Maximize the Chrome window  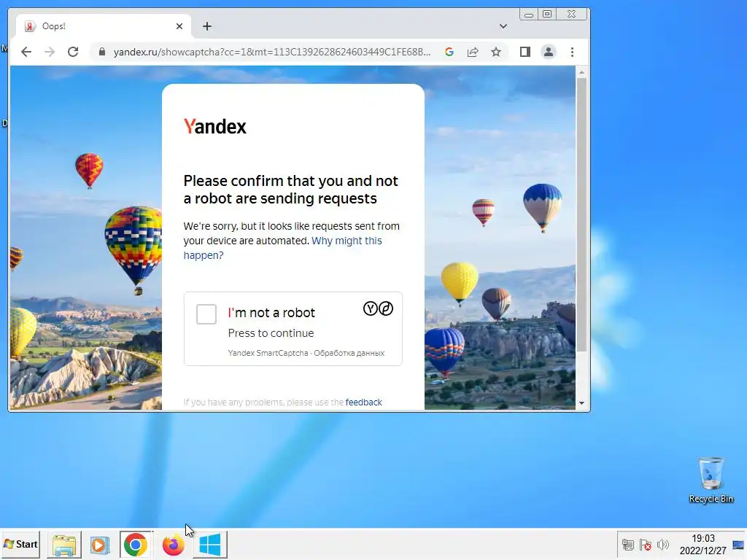pos(547,15)
